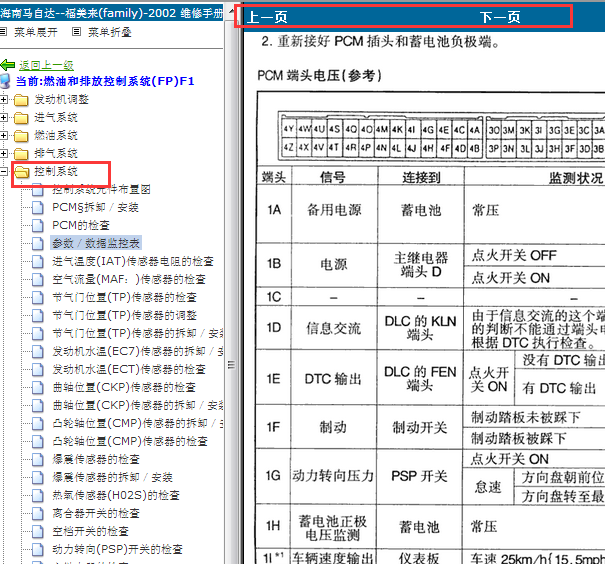Select the 控制系统 tree item

pos(56,171)
